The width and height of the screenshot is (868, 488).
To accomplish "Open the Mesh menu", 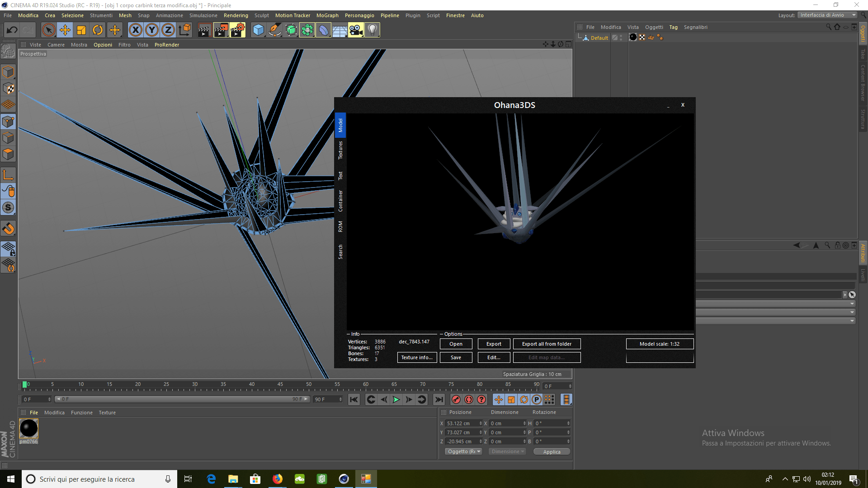I will pos(125,15).
